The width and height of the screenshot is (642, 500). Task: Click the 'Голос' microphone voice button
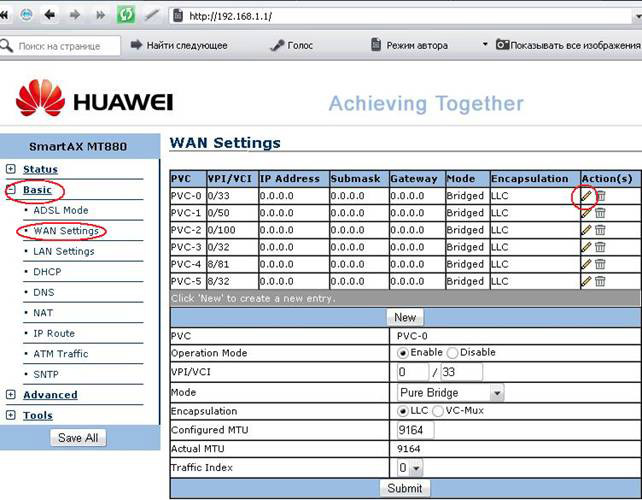click(x=292, y=45)
